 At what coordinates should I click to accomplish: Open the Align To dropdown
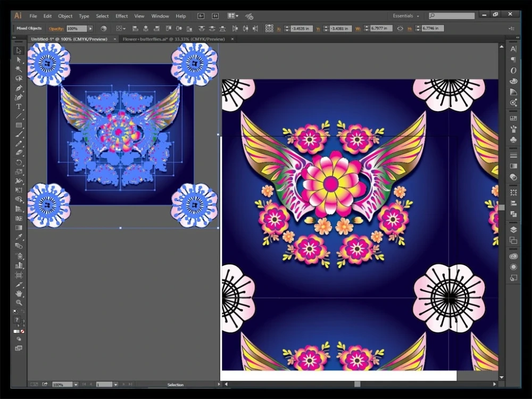coord(121,29)
